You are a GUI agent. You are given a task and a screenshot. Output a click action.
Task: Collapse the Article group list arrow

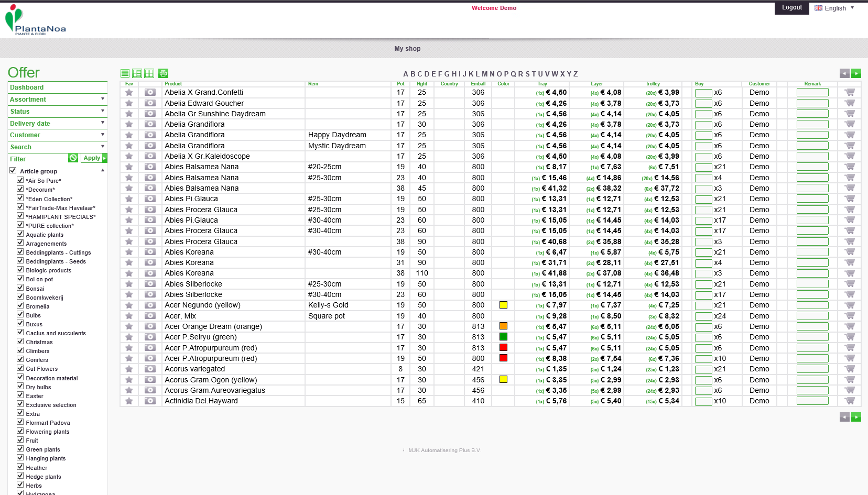[103, 170]
